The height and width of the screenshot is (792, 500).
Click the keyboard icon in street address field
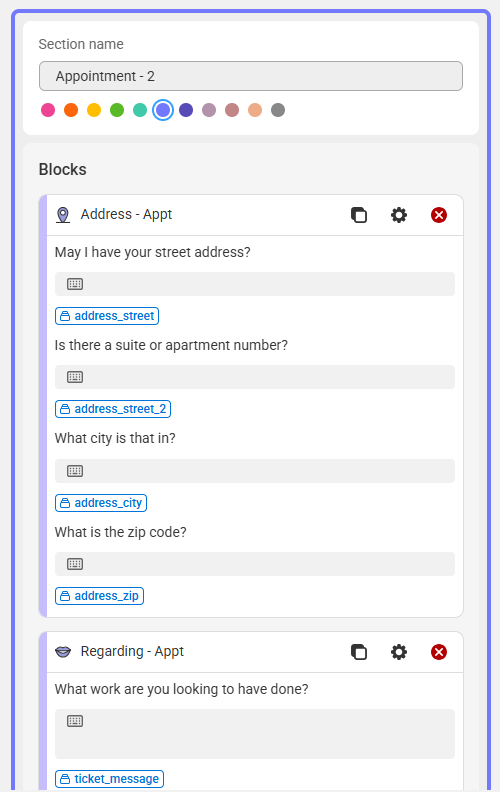(x=75, y=284)
